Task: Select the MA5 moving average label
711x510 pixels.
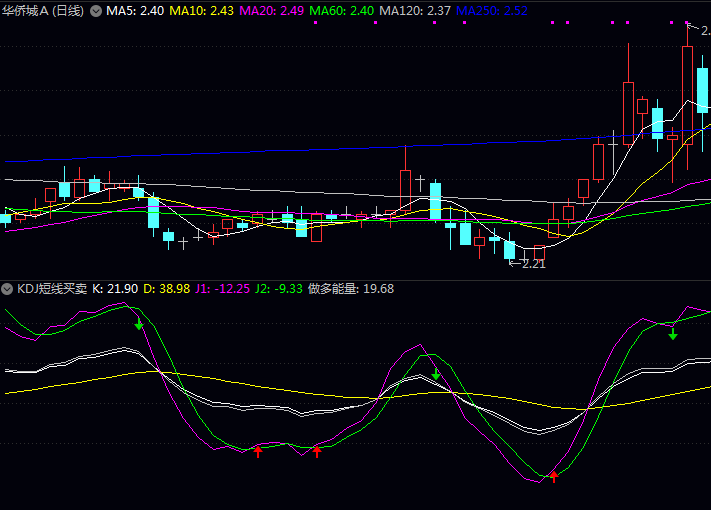Action: [135, 11]
